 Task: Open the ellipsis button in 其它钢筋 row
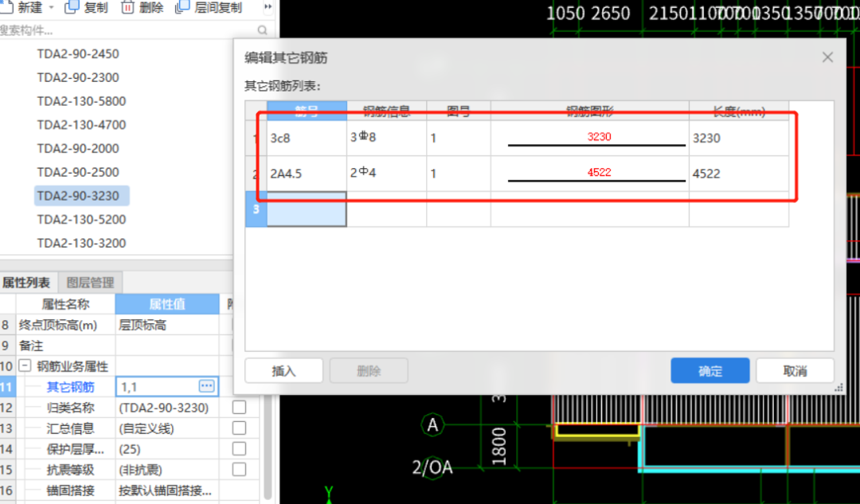click(x=206, y=386)
